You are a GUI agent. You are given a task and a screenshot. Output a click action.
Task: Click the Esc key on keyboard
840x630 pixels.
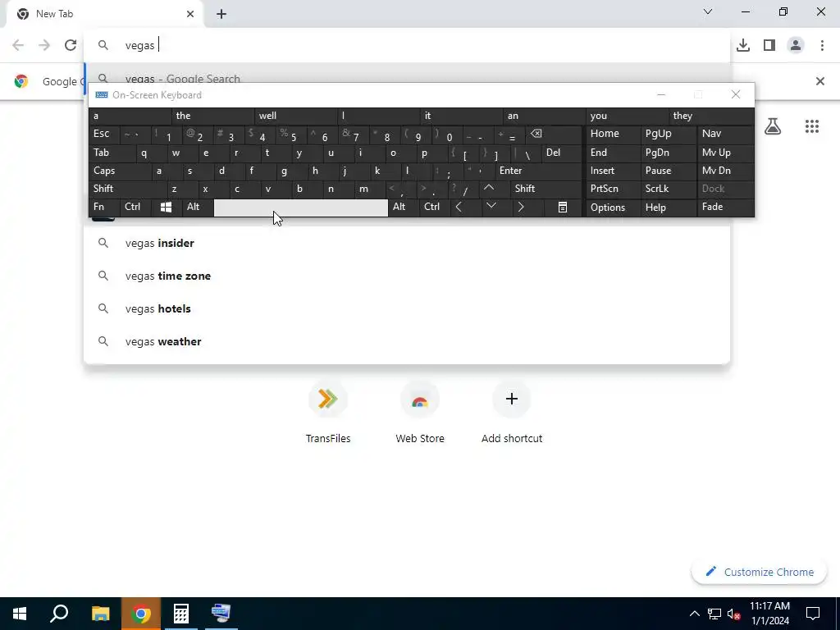click(105, 134)
